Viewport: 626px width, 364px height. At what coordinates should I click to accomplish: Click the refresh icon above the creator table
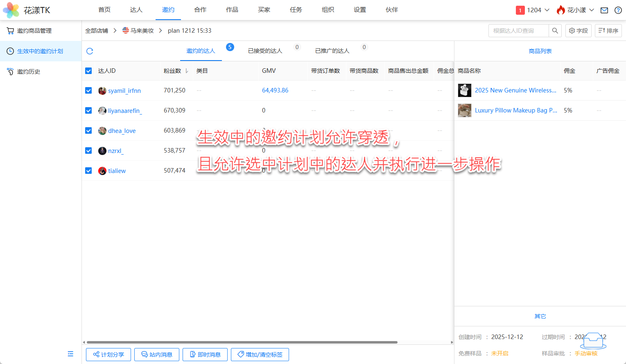[90, 51]
